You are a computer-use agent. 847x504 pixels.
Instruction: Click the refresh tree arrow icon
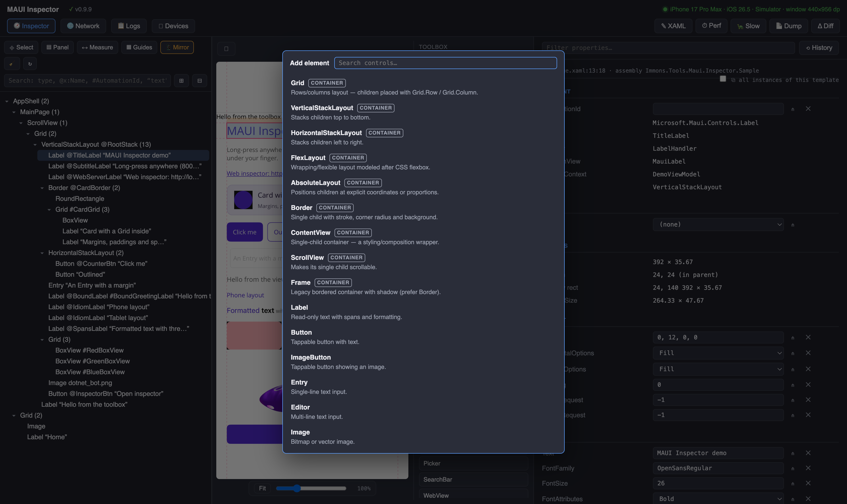tap(30, 64)
